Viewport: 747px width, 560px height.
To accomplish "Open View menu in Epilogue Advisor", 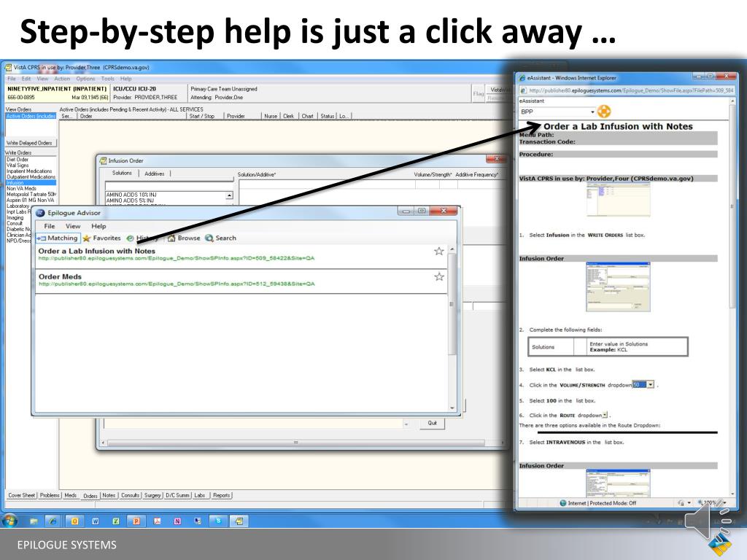I will pyautogui.click(x=73, y=226).
